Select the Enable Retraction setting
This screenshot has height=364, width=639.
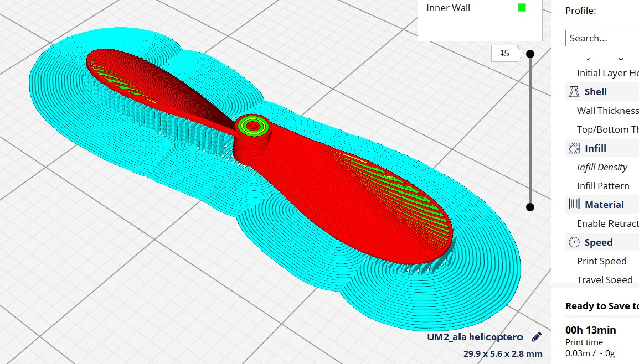607,223
